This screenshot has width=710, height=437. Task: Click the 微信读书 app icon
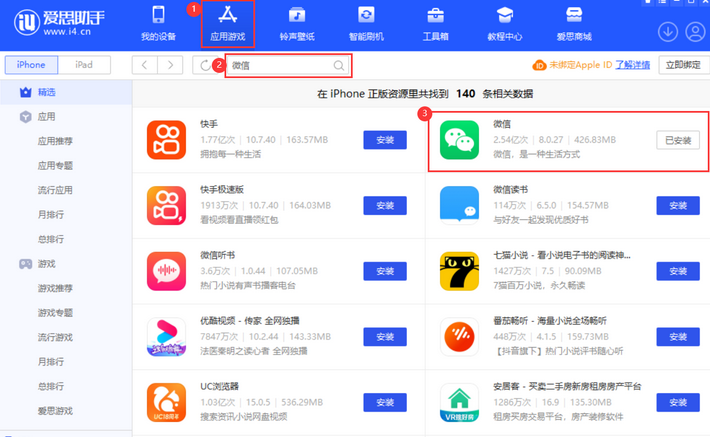click(x=459, y=206)
